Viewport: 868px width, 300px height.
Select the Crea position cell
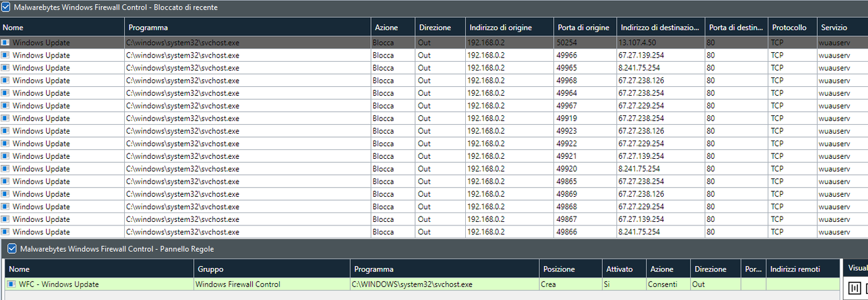[570, 284]
